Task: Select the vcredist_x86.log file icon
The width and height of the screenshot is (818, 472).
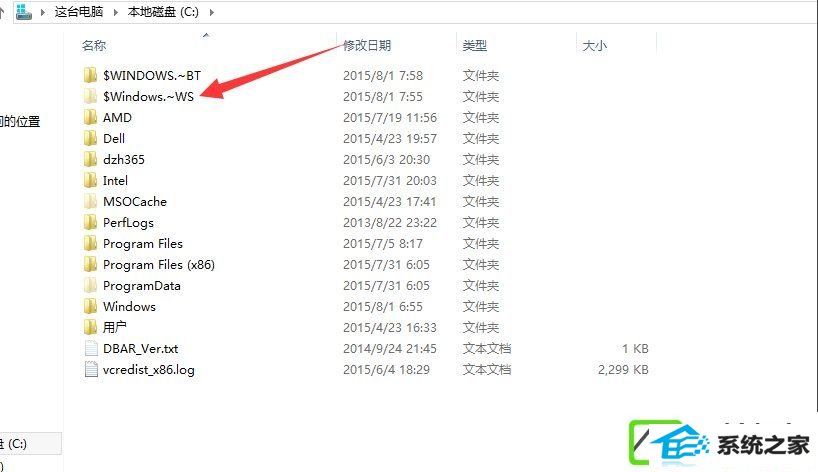Action: [x=91, y=369]
